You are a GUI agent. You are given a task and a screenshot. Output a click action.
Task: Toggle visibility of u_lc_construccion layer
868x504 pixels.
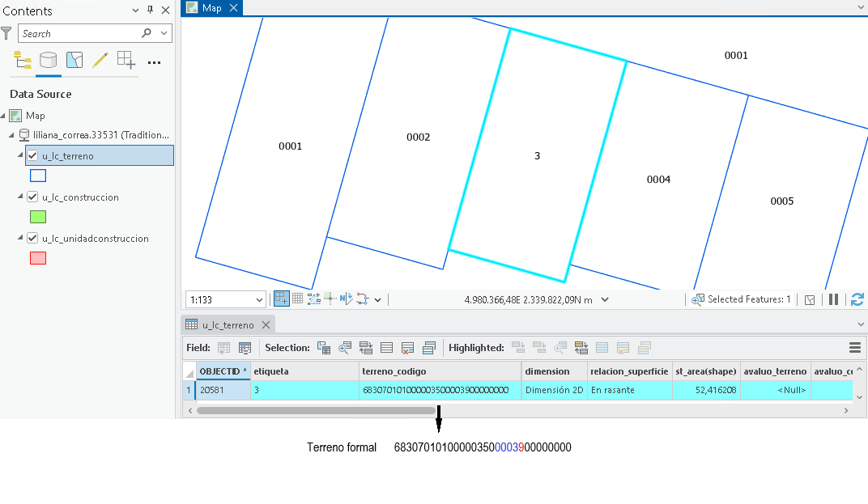[x=32, y=197]
